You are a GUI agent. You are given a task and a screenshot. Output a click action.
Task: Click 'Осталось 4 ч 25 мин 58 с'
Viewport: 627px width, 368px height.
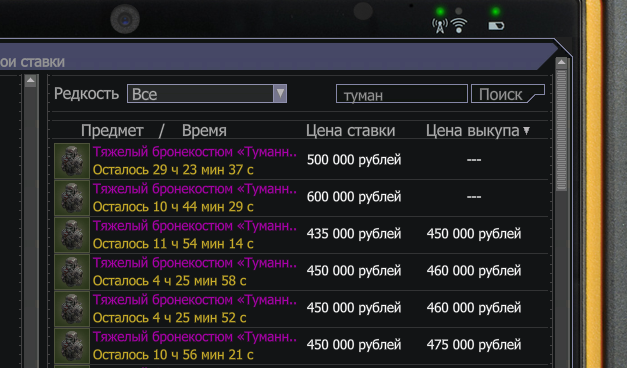[170, 281]
